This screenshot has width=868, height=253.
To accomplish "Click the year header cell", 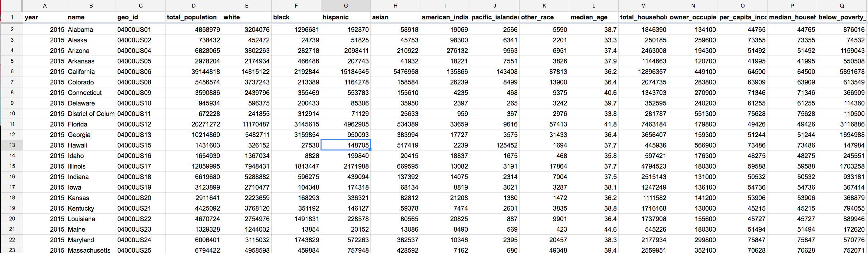I will pyautogui.click(x=44, y=17).
